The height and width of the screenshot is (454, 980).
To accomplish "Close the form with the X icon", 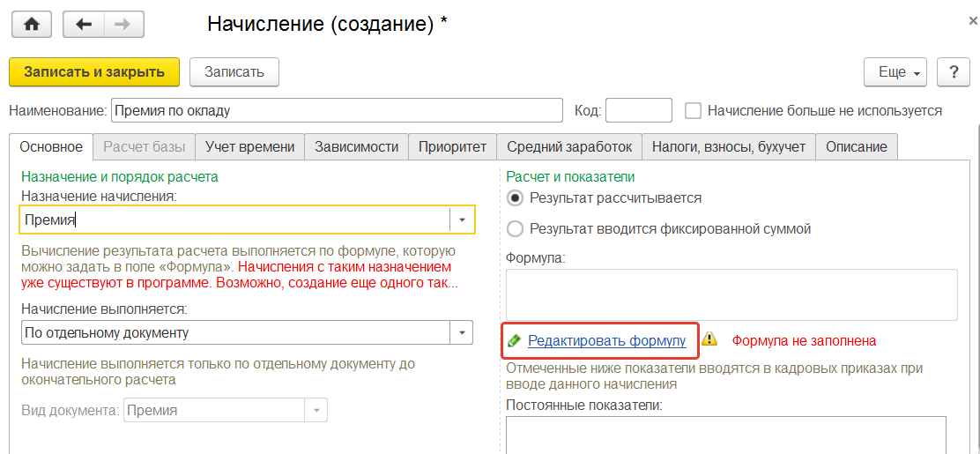I will (x=972, y=19).
